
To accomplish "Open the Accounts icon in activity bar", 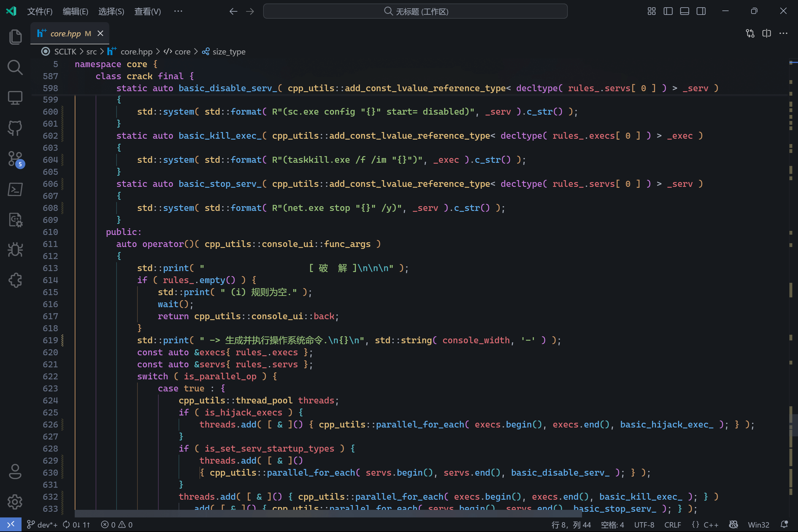I will [x=15, y=471].
